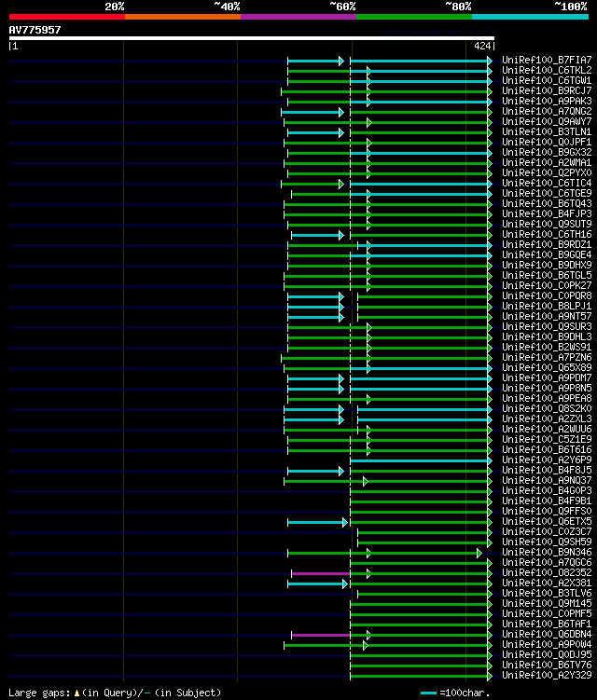Click the cyan 100char scale legend bar
Viewport: 597px width, 700px height.
pos(428,693)
